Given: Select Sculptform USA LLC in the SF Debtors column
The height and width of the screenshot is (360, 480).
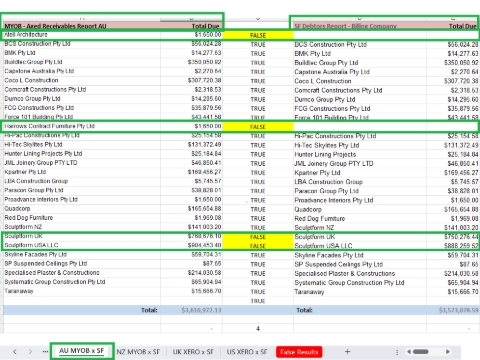Looking at the screenshot, I should 323,246.
